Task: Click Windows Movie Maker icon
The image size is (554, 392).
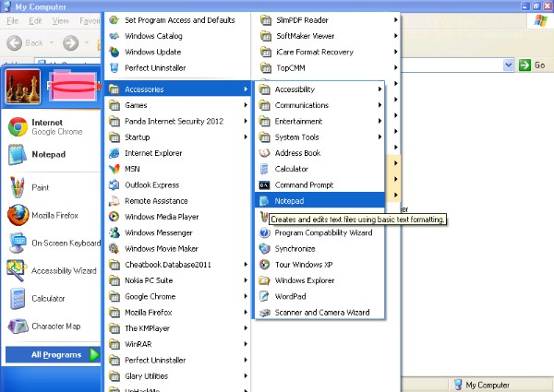Action: point(114,248)
